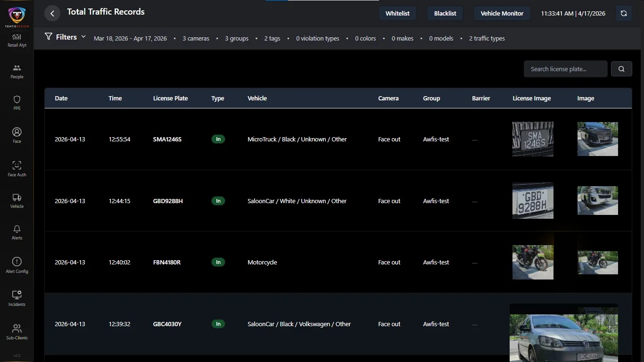Open license image of GBD9288H
The width and height of the screenshot is (644, 362).
click(533, 201)
